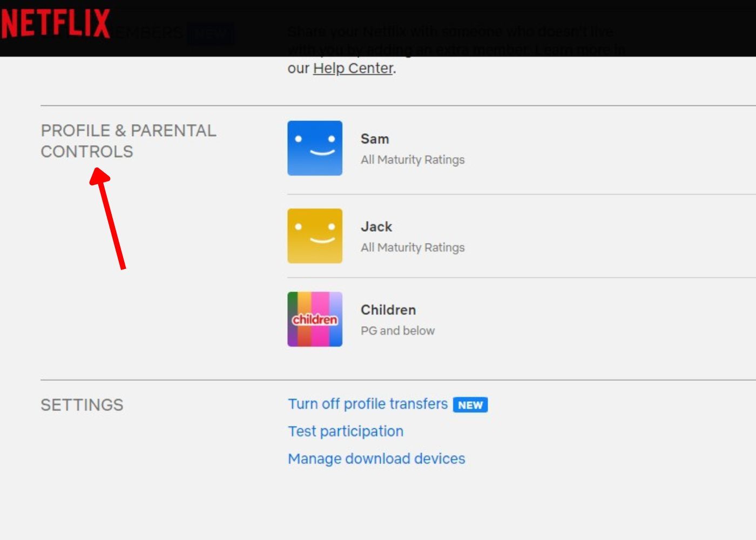Click the Netflix logo

(x=54, y=24)
